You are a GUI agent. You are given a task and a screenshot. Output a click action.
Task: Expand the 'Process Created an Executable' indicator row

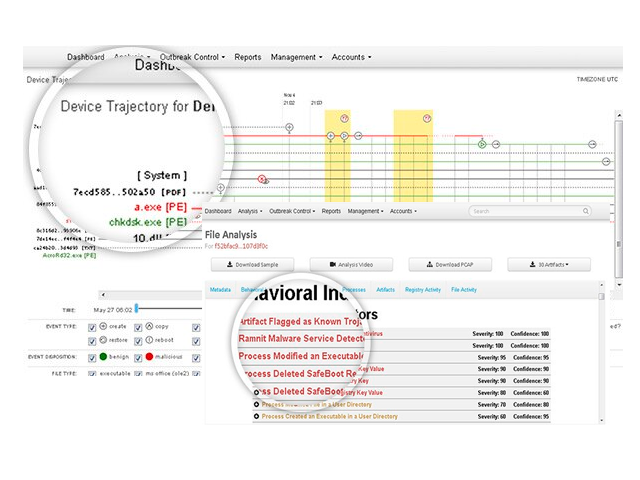click(257, 416)
